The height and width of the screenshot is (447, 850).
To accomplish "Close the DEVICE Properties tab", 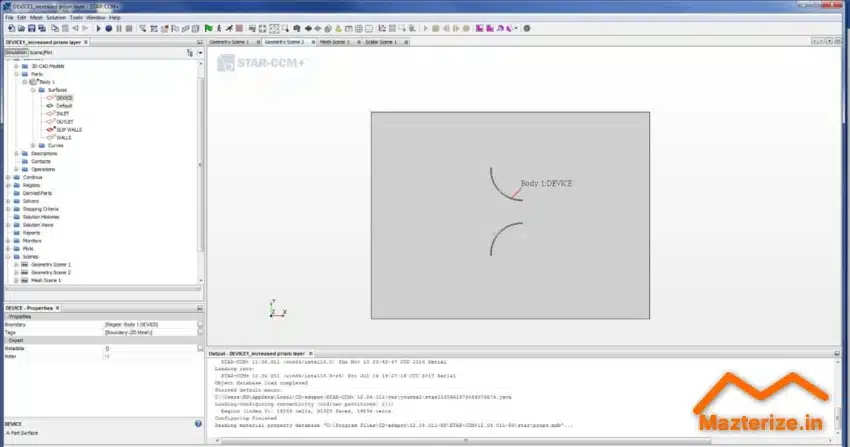I will (57, 308).
